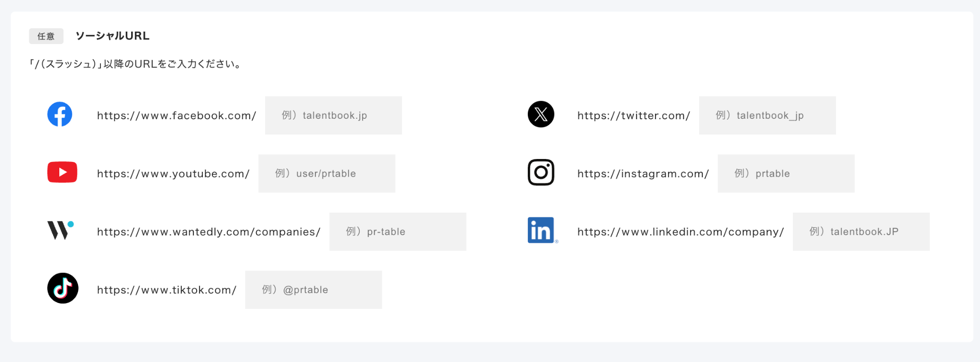This screenshot has width=980, height=362.
Task: Click the LinkedIn logo icon
Action: (541, 230)
